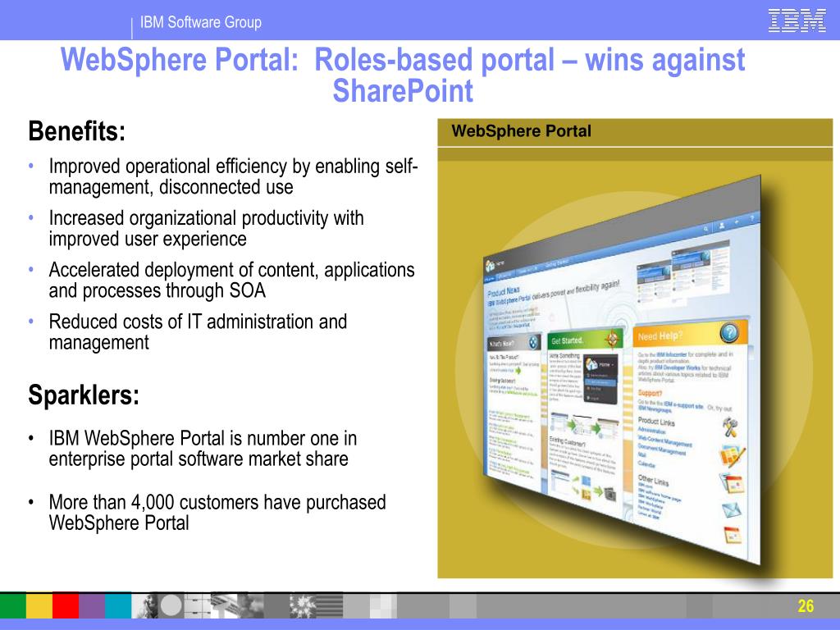Click the 'Increased organizational productivity' bullet
The height and width of the screenshot is (630, 840).
point(206,228)
